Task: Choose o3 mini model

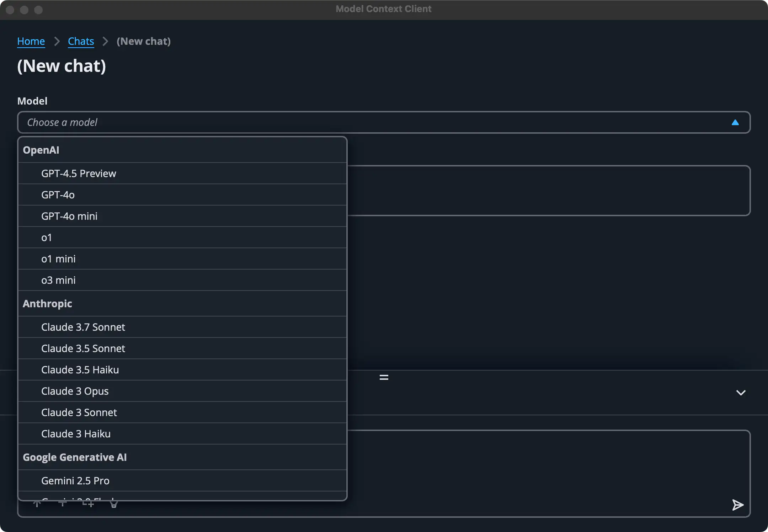Action: coord(58,280)
